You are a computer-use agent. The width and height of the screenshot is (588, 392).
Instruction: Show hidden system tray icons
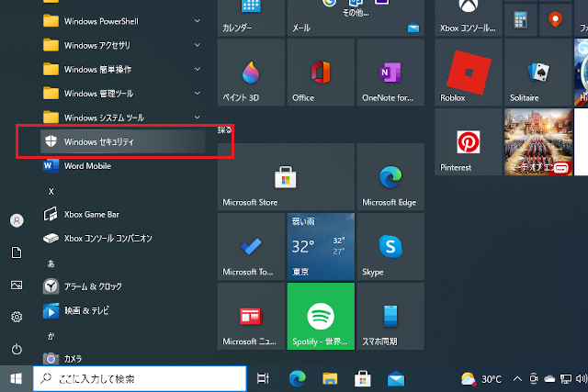click(517, 379)
